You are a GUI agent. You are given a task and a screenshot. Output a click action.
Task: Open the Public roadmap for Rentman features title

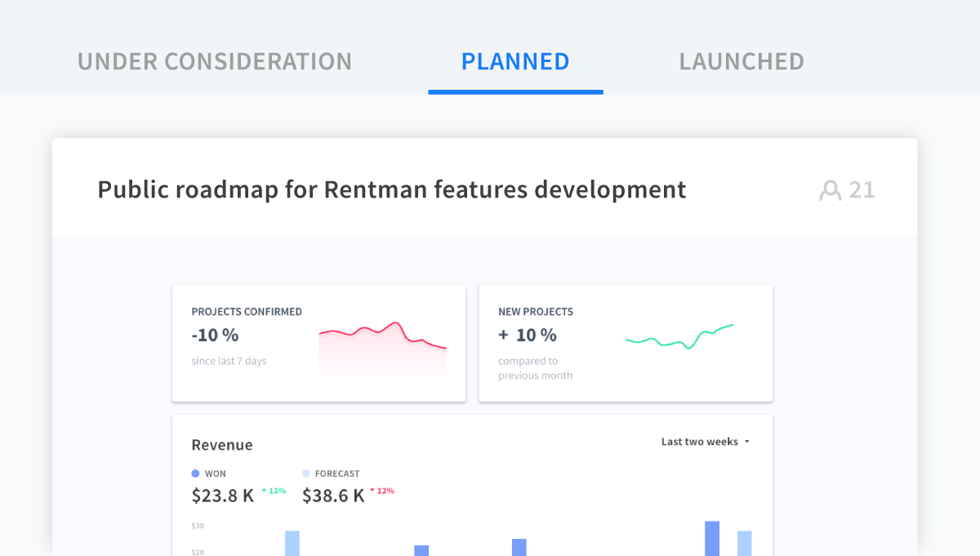[392, 189]
